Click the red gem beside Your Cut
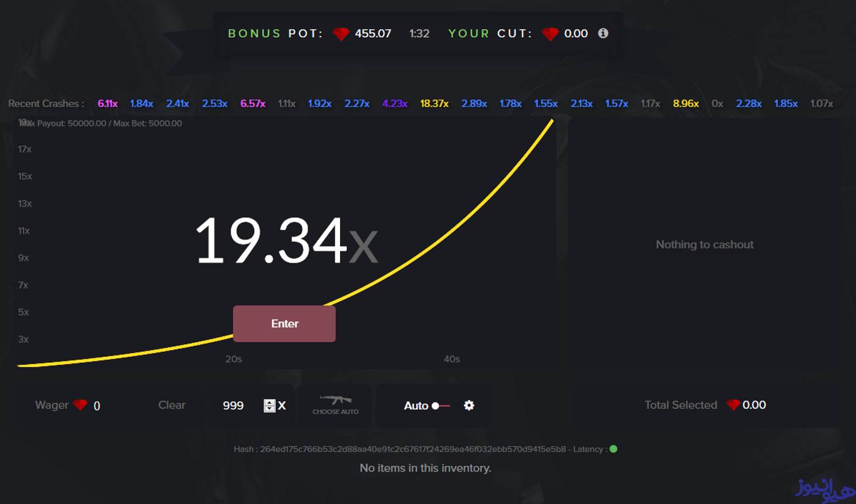856x504 pixels. pyautogui.click(x=550, y=34)
